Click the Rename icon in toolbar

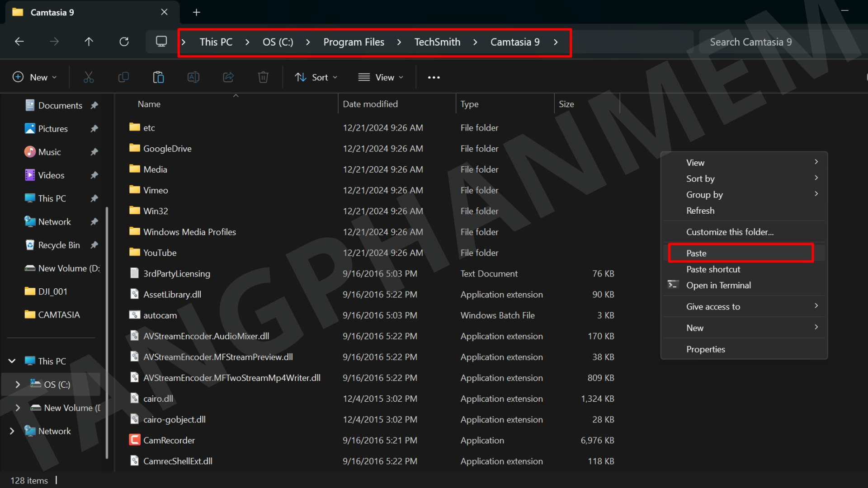point(193,77)
